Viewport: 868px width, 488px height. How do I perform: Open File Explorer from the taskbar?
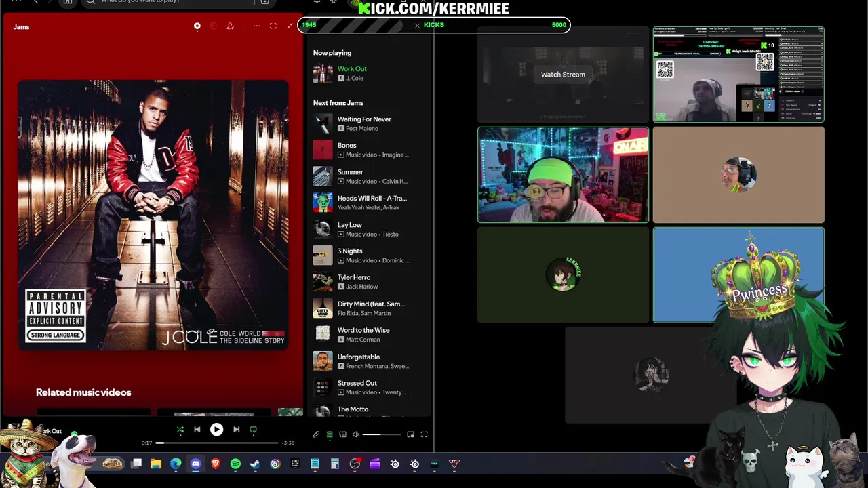(x=156, y=464)
